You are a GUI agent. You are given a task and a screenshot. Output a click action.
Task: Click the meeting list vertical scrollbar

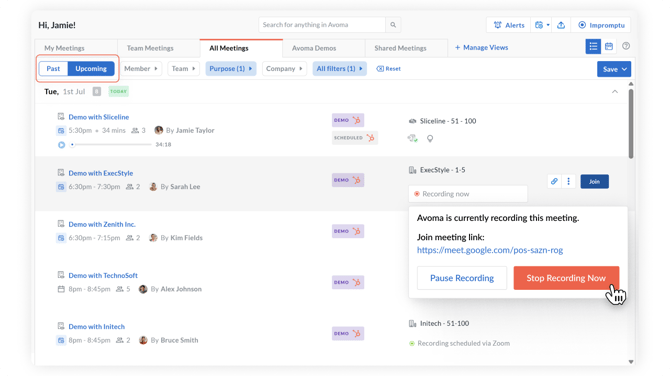tap(631, 124)
